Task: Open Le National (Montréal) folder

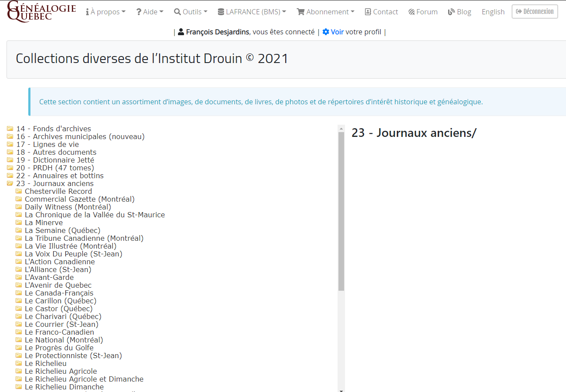Action: pyautogui.click(x=64, y=340)
